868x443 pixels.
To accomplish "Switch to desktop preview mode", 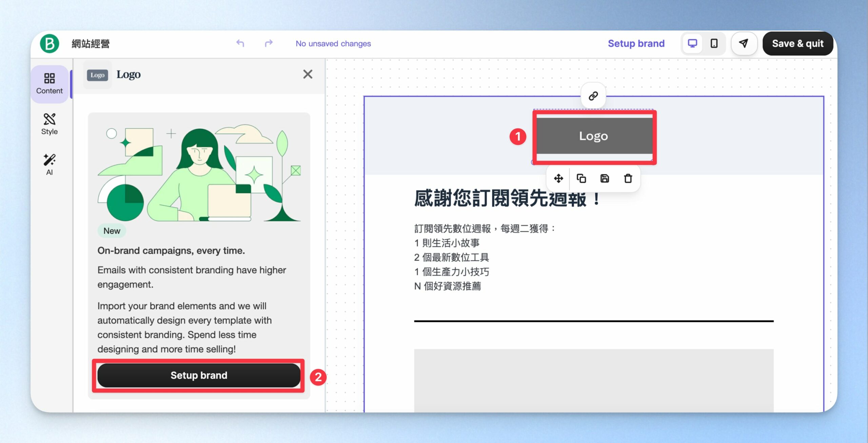I will tap(692, 43).
